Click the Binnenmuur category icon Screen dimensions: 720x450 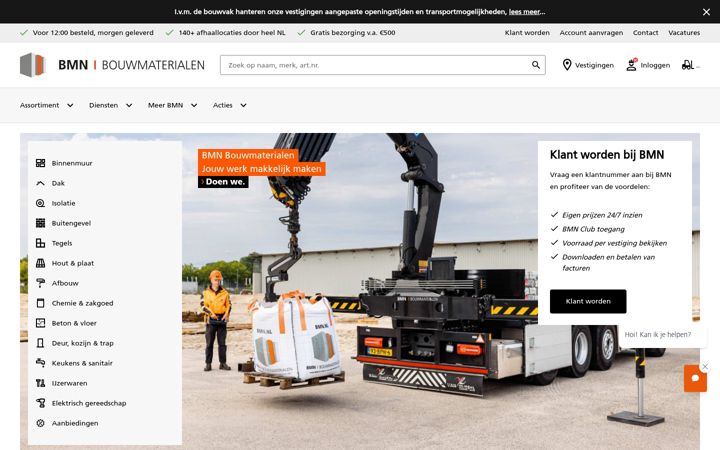click(x=40, y=163)
